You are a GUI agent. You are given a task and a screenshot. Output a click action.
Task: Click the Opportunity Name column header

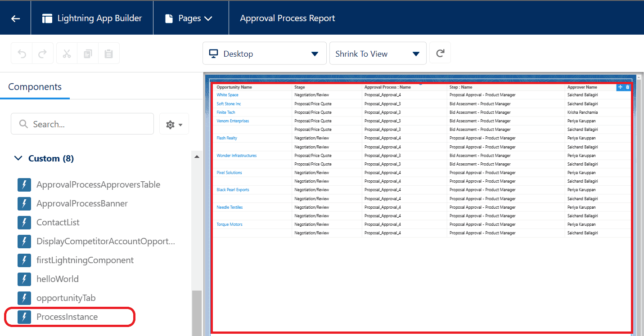coord(234,87)
